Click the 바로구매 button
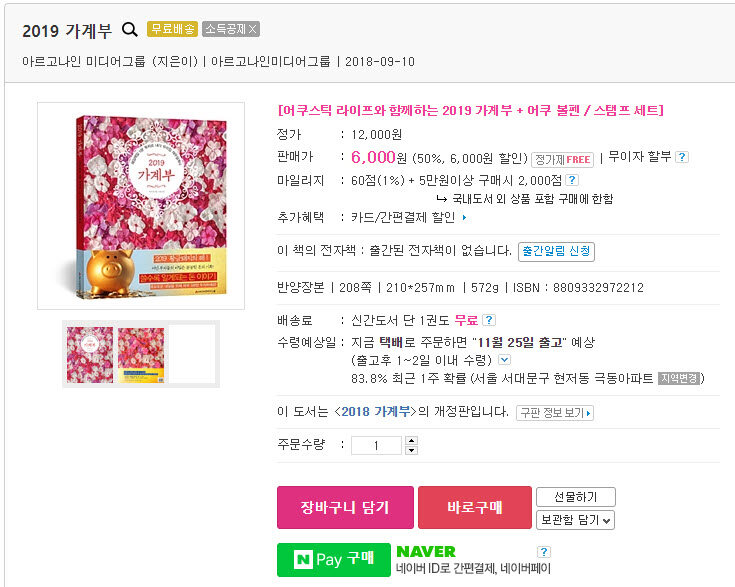This screenshot has width=735, height=587. (x=474, y=507)
